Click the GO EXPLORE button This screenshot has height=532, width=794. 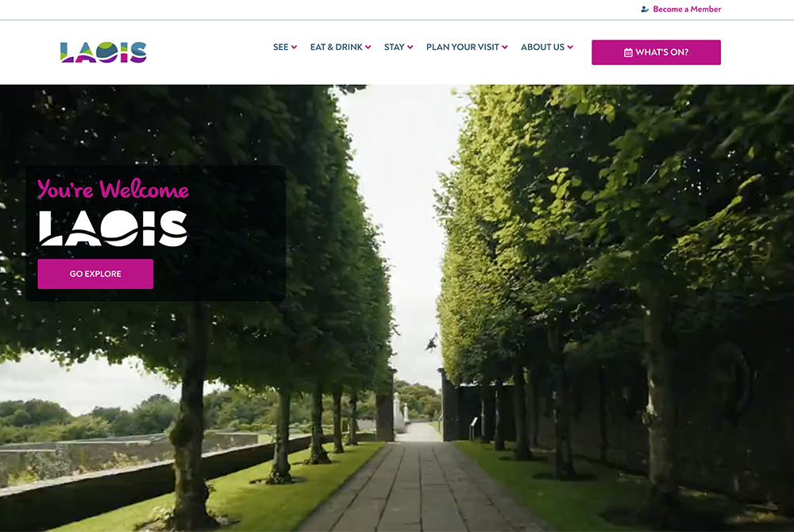pyautogui.click(x=95, y=274)
